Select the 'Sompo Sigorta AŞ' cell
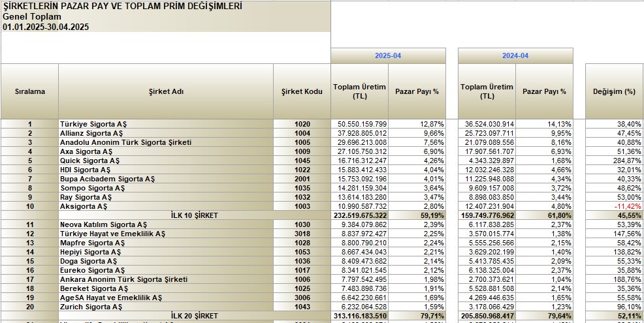The image size is (644, 323). click(x=166, y=188)
